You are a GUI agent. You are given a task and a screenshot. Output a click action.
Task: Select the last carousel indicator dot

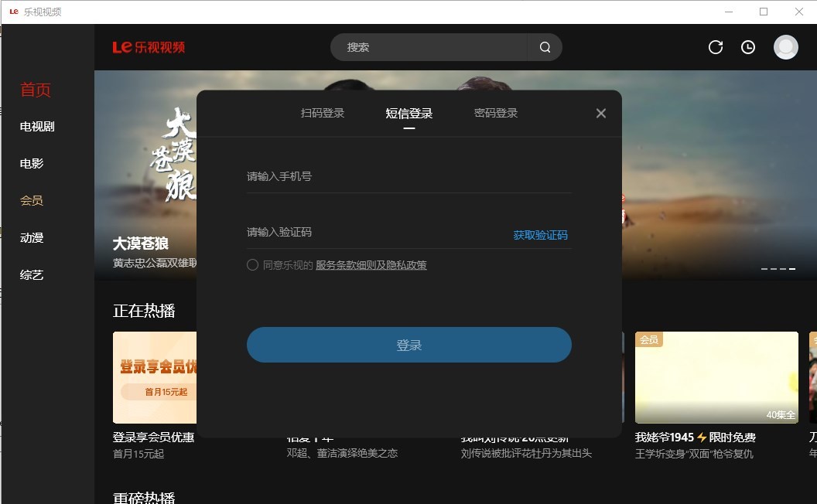[791, 269]
